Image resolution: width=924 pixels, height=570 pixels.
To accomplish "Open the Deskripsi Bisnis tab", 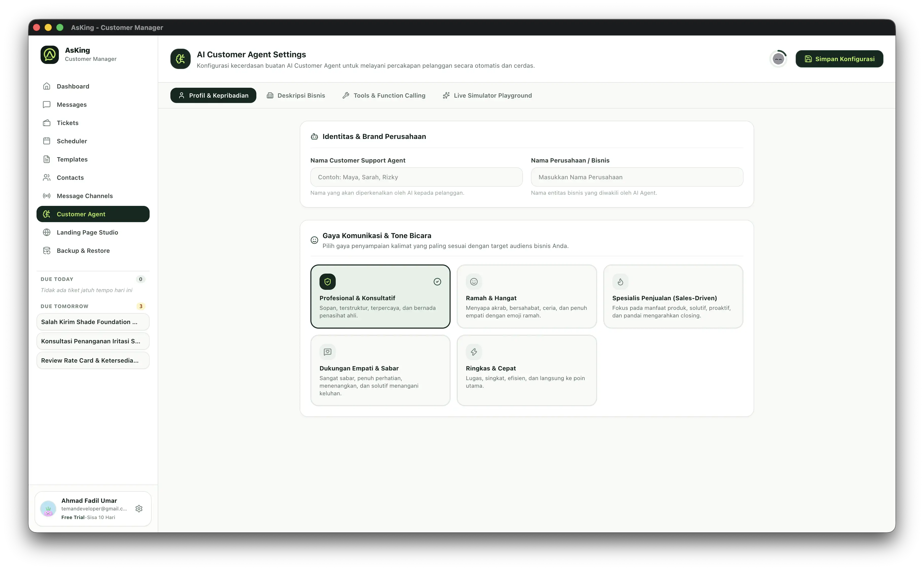I will 296,95.
